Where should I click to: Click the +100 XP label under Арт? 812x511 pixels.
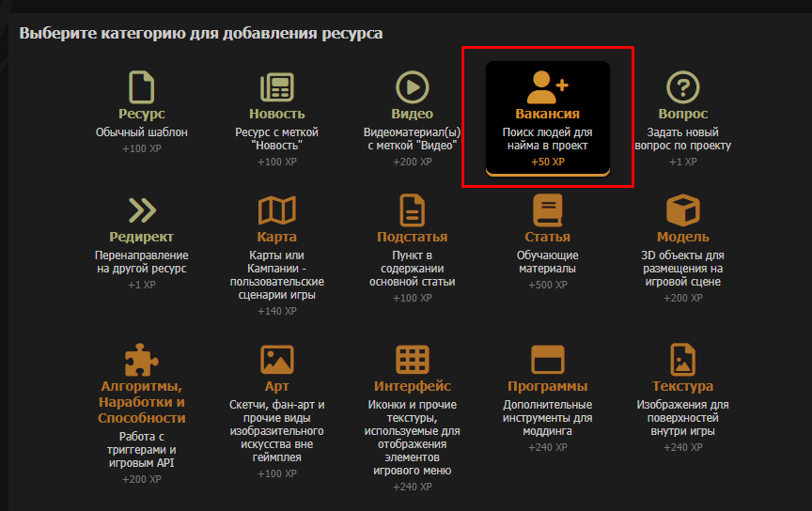(x=277, y=473)
